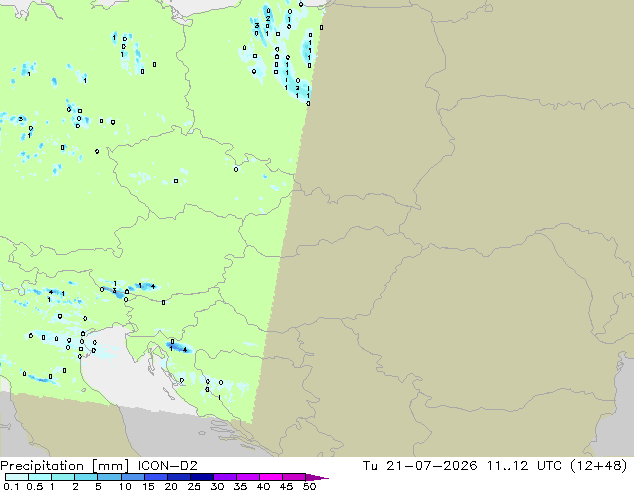Click the '45' legend scale label
The width and height of the screenshot is (634, 490).
pos(286,486)
